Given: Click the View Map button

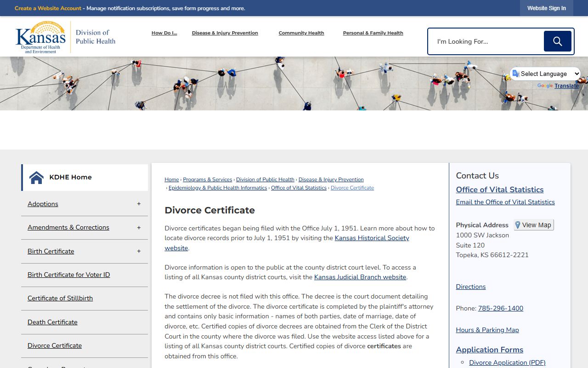Looking at the screenshot, I should pos(533,225).
